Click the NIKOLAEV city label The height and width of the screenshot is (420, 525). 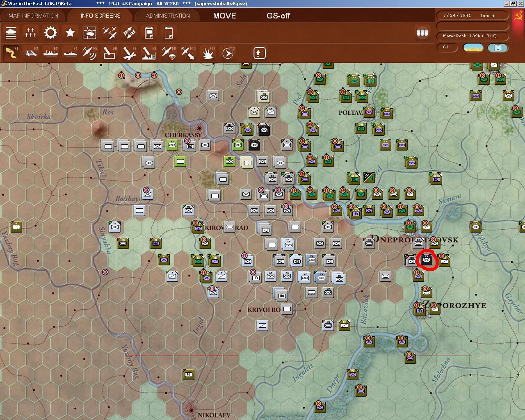click(x=214, y=415)
